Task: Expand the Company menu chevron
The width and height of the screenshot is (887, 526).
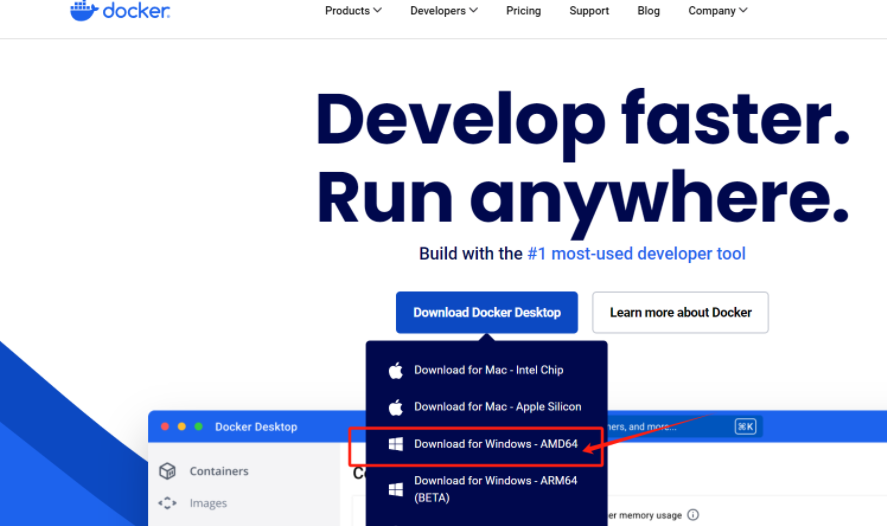Action: click(743, 10)
